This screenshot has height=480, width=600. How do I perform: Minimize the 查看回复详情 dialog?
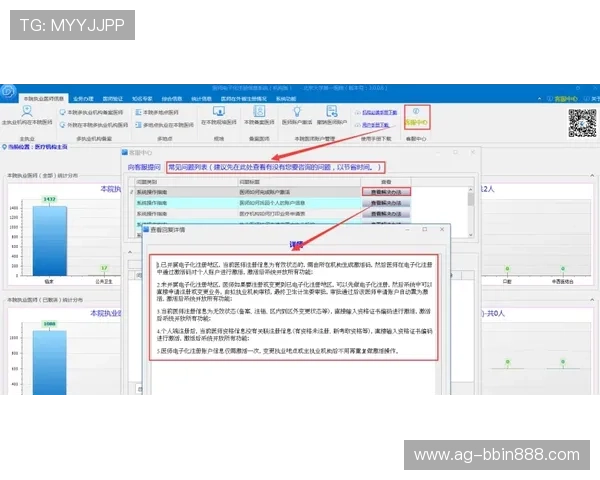[408, 229]
